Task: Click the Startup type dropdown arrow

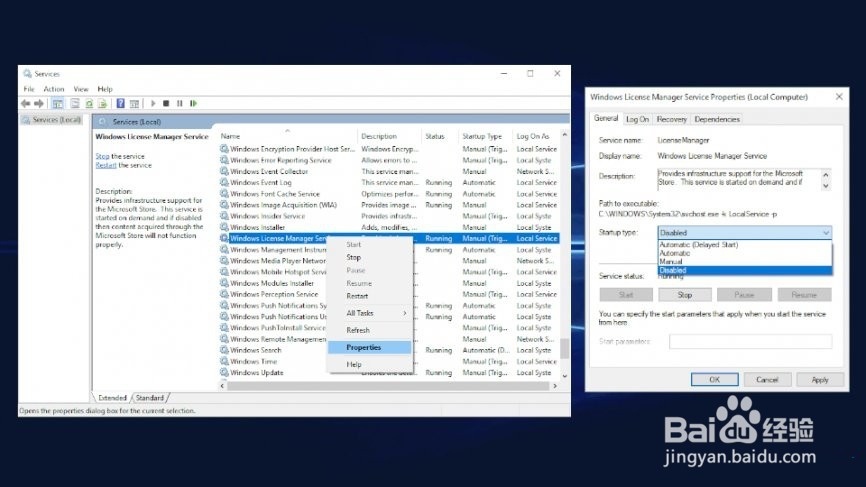Action: coord(826,232)
